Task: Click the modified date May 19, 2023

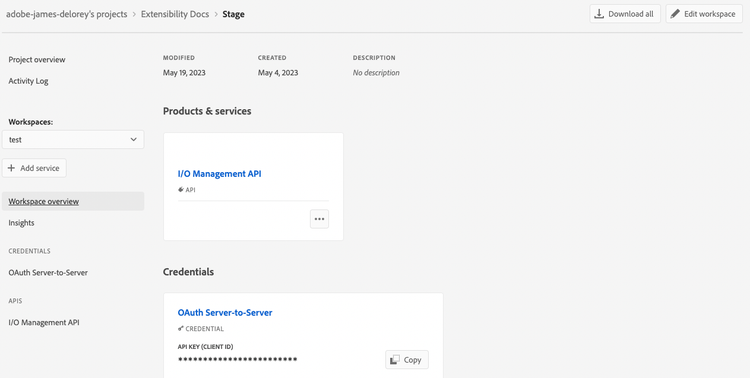Action: coord(184,73)
